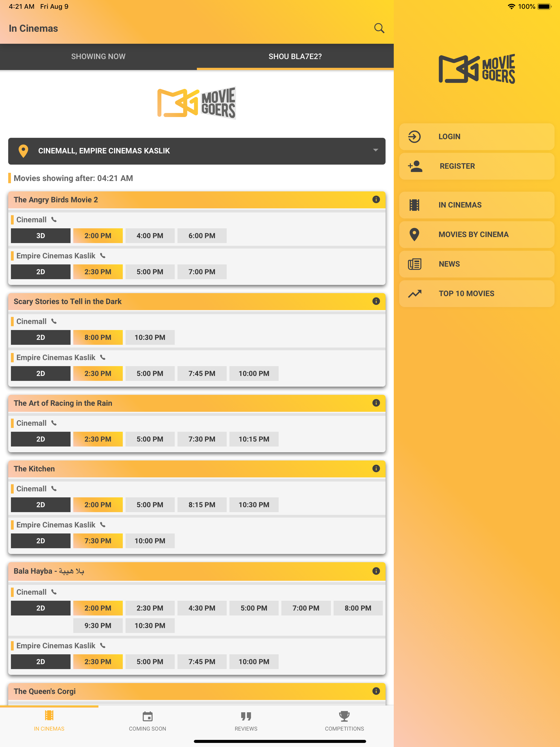
Task: Open the Coming Soon bottom tab
Action: (x=147, y=721)
